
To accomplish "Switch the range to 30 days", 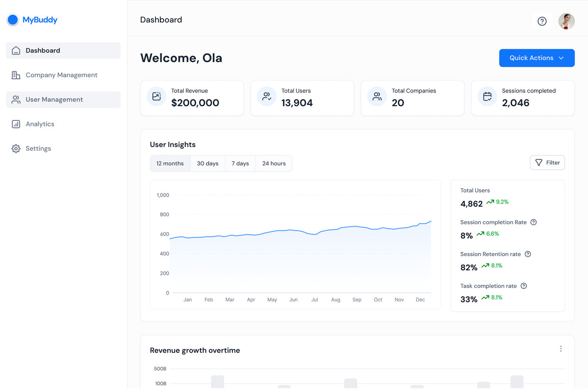I will click(208, 164).
